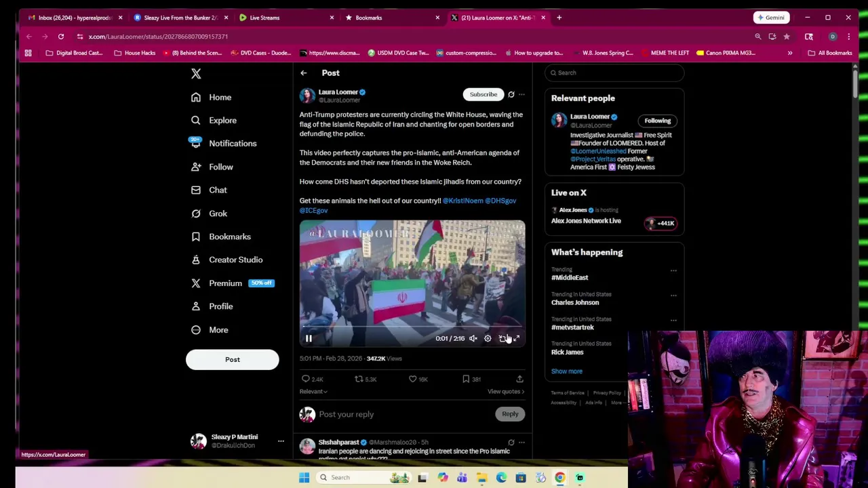The width and height of the screenshot is (868, 488).
Task: Open File Explorer from taskbar
Action: (481, 478)
